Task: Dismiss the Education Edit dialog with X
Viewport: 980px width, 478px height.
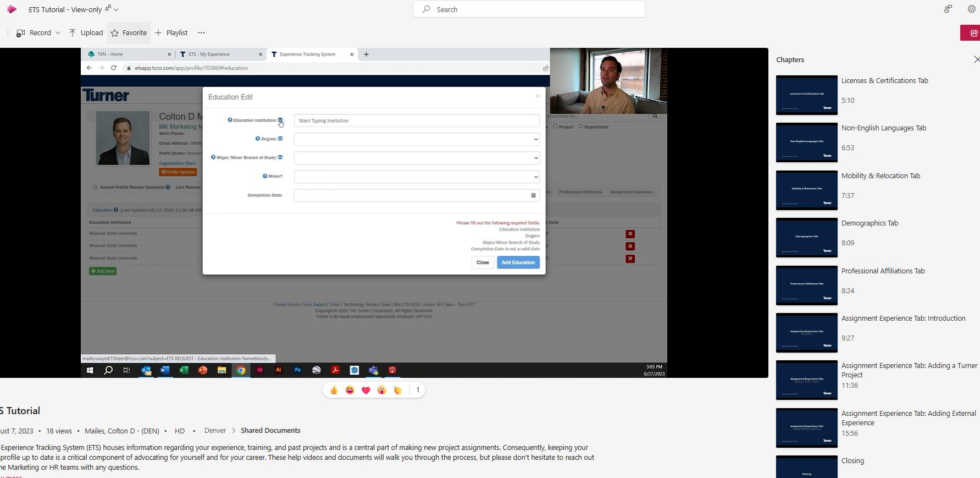Action: 537,96
